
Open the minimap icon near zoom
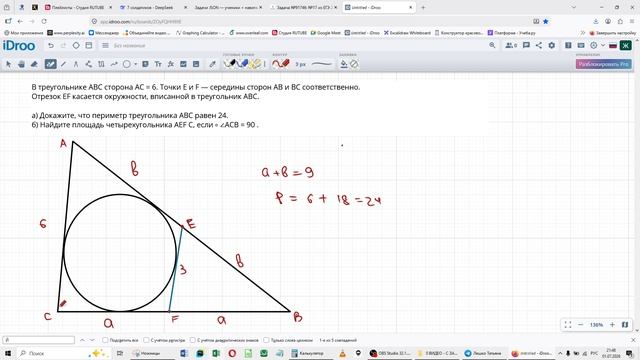pyautogui.click(x=625, y=324)
